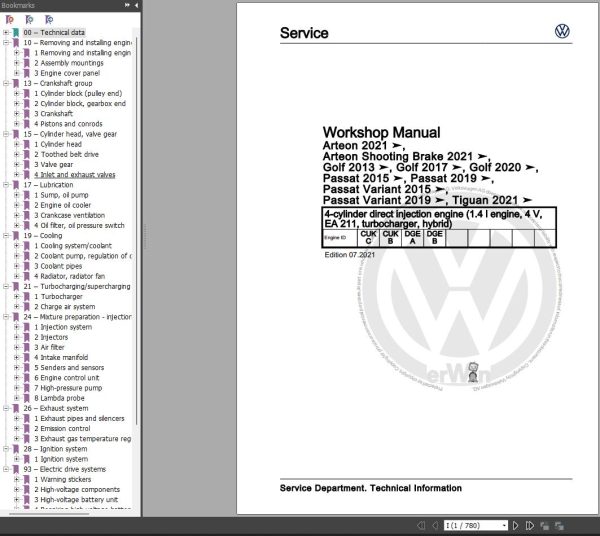Select the 1 Cooling system/coolant bookmark

[73, 246]
